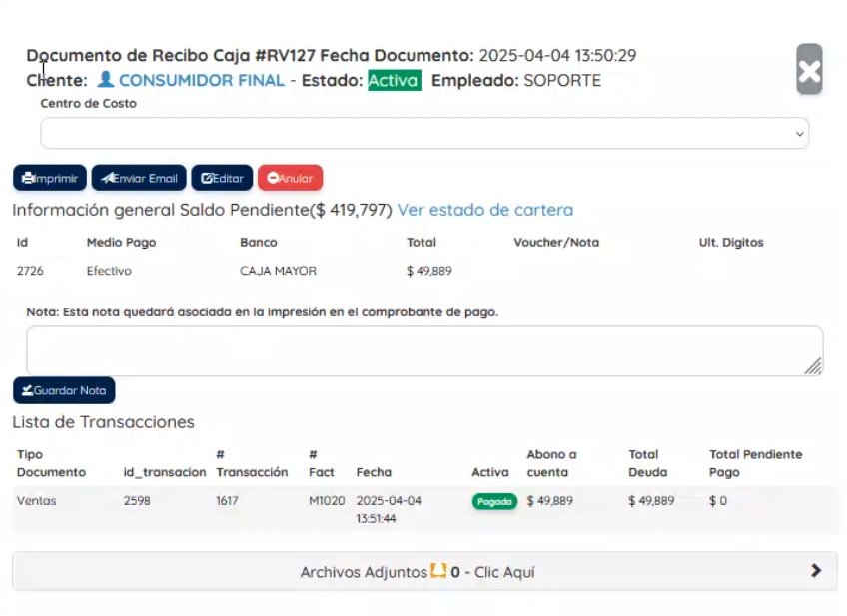This screenshot has height=616, width=847.
Task: Click the user icon beside CONSUMIDOR FINAL
Action: pyautogui.click(x=105, y=80)
